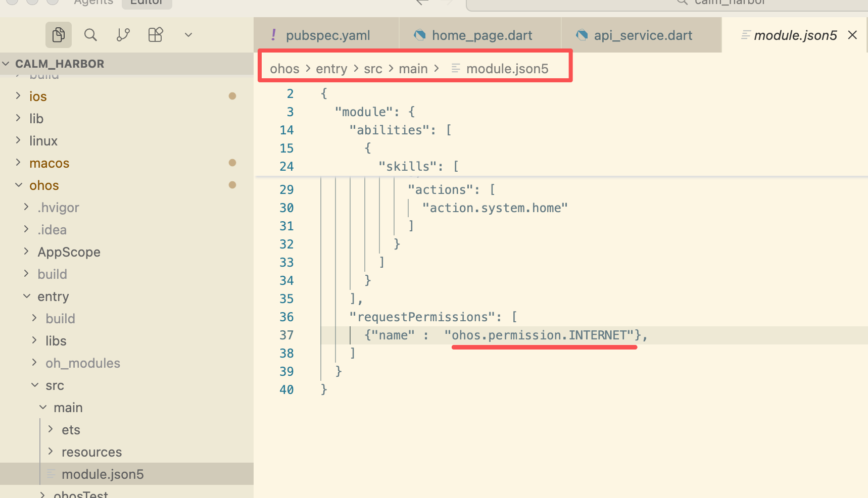Expand the .hvigor folder
Screen dimensions: 868x498
click(127, 207)
